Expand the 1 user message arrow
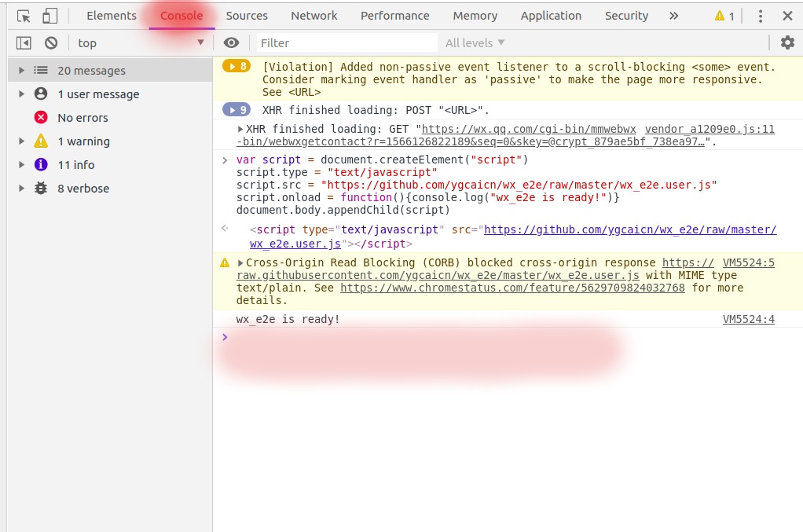Image resolution: width=803 pixels, height=532 pixels. coord(21,94)
